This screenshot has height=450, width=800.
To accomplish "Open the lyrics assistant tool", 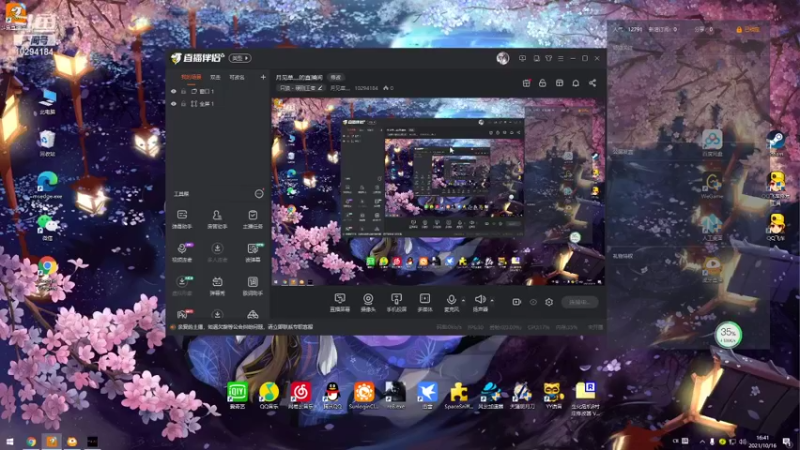I will coord(253,286).
